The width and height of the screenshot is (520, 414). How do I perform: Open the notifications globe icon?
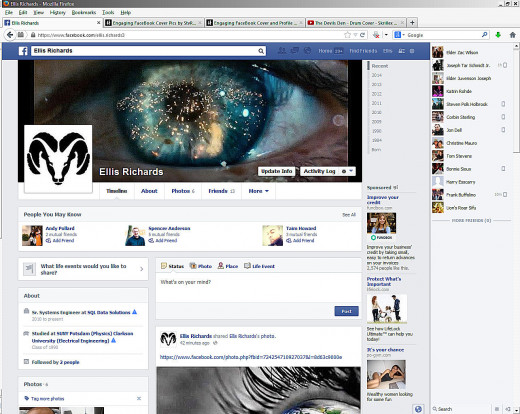[x=307, y=51]
